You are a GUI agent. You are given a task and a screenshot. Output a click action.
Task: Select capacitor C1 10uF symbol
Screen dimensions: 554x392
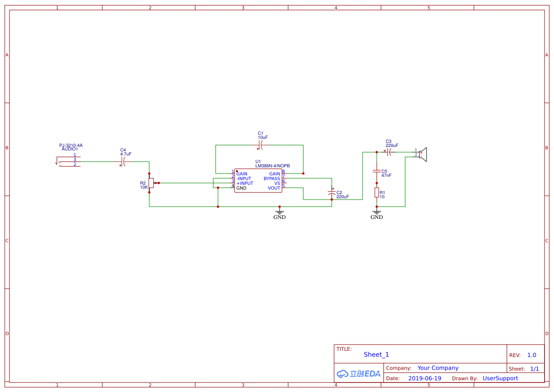tap(260, 145)
